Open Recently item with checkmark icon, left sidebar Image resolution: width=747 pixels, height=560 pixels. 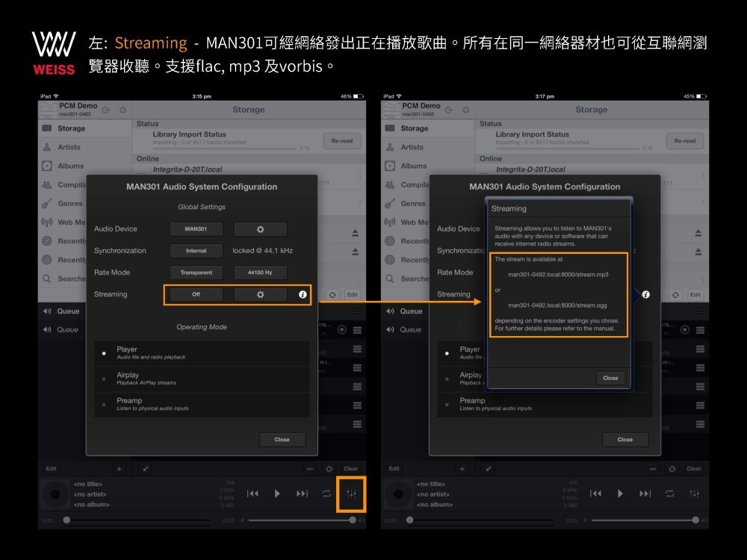(63, 241)
